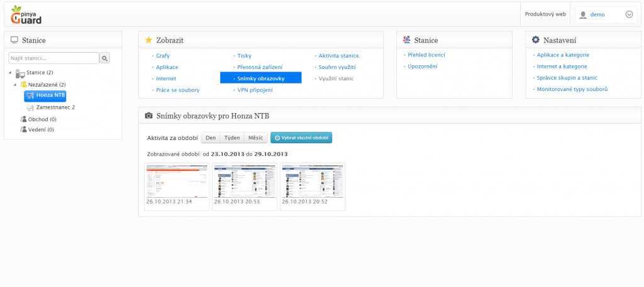Click the demo user avatar icon
This screenshot has width=644, height=287.
click(x=583, y=15)
